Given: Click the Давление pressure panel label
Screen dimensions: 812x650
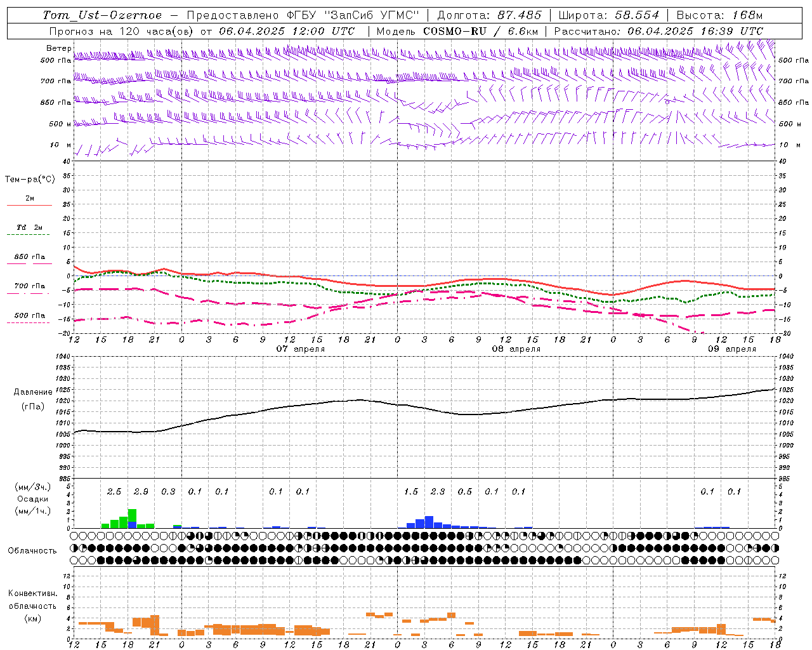Looking at the screenshot, I should pyautogui.click(x=33, y=392).
